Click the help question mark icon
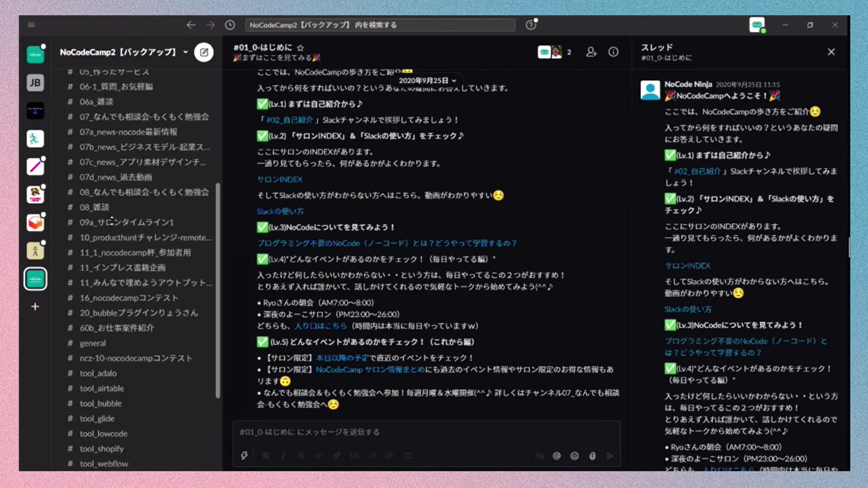868x488 pixels. (x=531, y=25)
